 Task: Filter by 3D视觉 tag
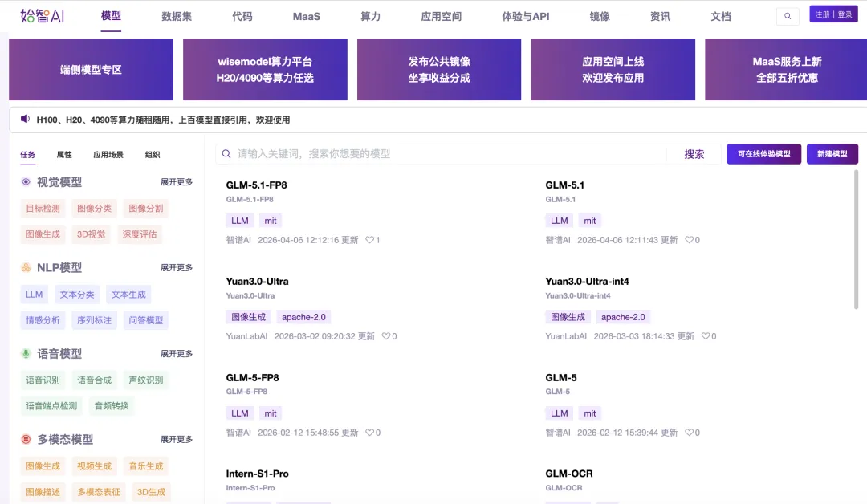[91, 234]
